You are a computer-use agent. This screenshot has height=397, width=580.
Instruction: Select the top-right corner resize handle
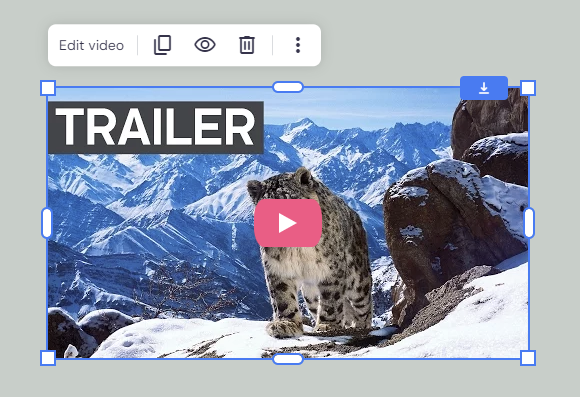coord(528,88)
